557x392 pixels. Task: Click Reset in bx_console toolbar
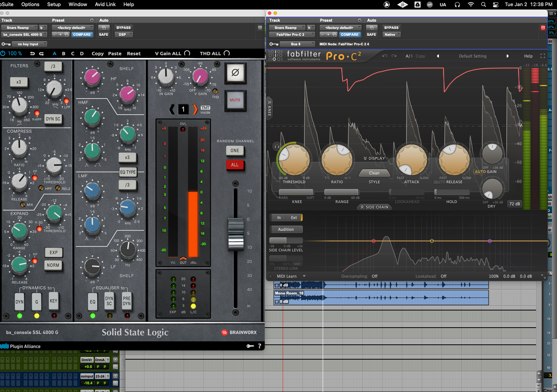(134, 54)
